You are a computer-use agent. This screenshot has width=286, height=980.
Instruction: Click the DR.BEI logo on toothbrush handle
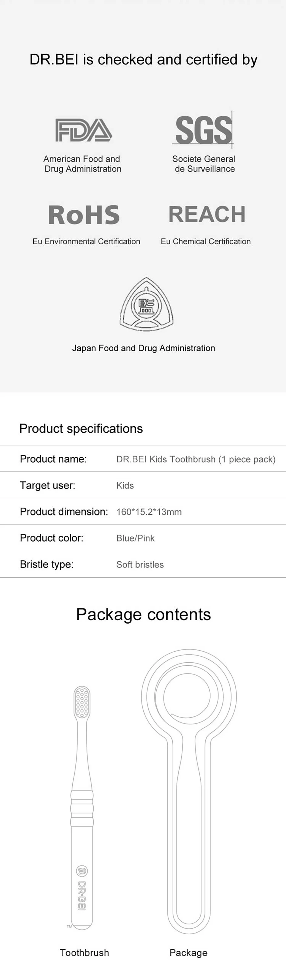click(x=82, y=890)
